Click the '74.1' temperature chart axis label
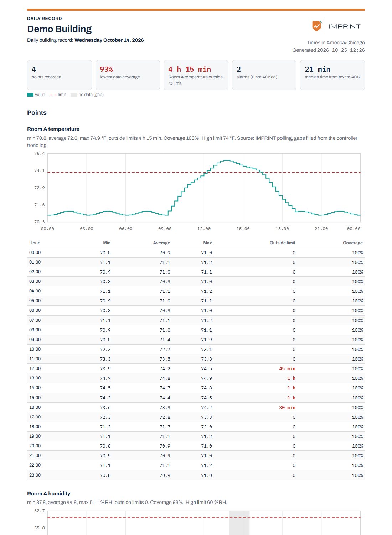 39,171
